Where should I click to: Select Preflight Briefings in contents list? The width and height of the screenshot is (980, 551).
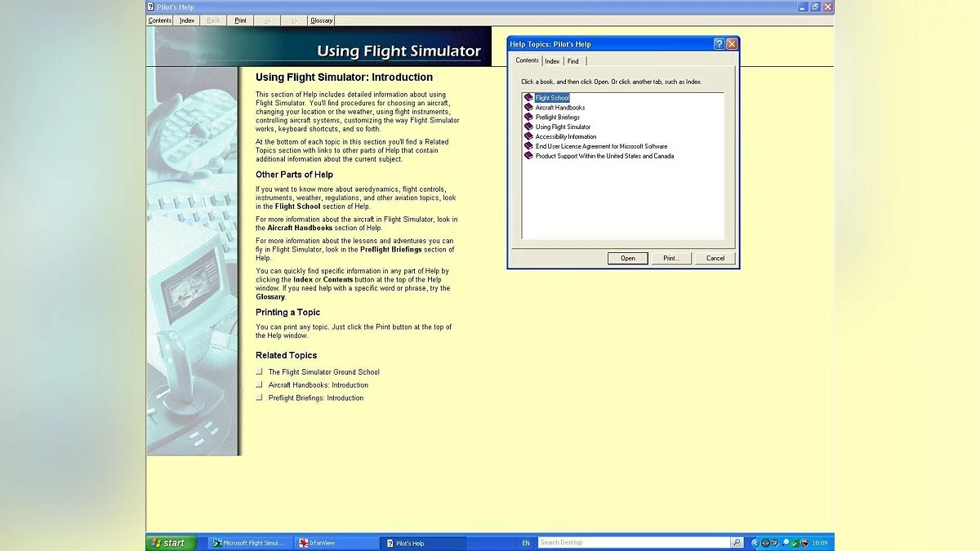[558, 118]
